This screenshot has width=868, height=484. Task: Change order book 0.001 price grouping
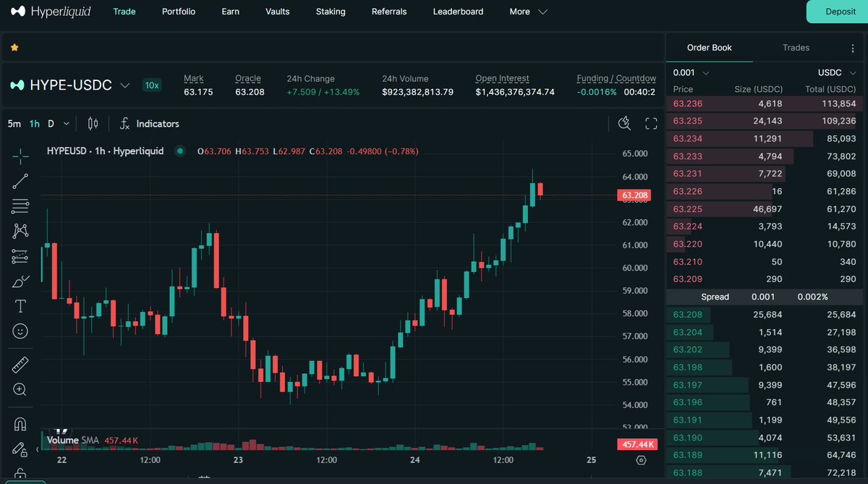[x=692, y=73]
